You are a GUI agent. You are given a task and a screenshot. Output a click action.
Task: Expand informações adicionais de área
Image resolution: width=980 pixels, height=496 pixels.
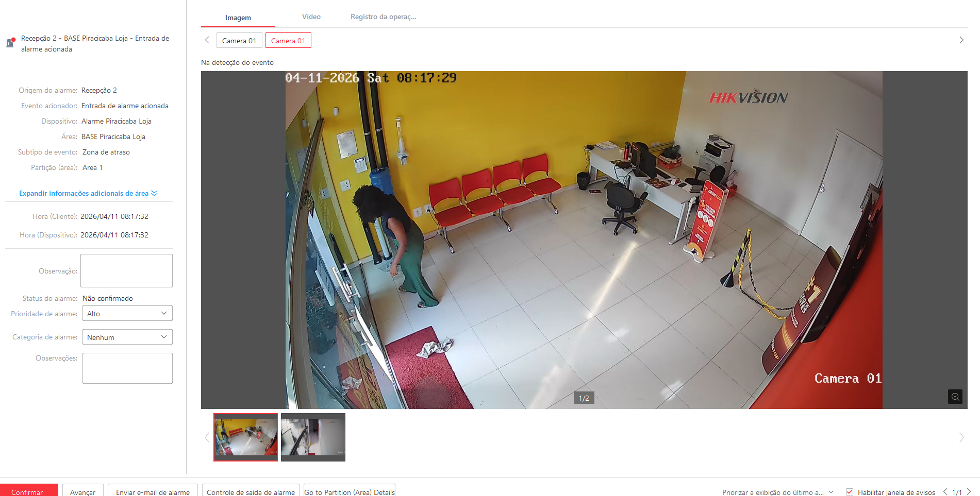[x=88, y=193]
